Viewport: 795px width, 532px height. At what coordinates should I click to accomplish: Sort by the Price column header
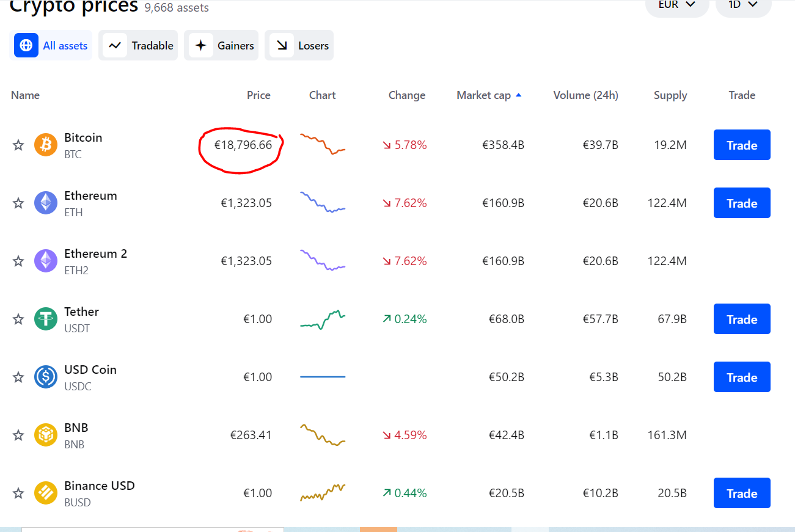coord(258,95)
